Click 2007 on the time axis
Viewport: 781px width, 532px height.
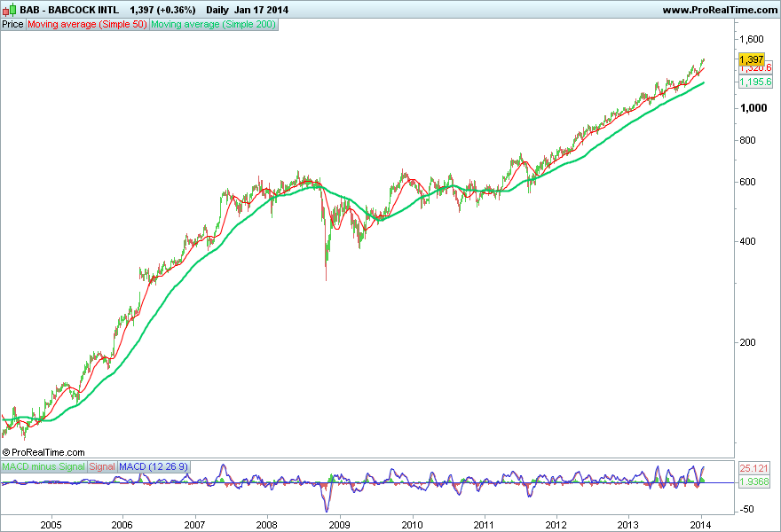194,525
